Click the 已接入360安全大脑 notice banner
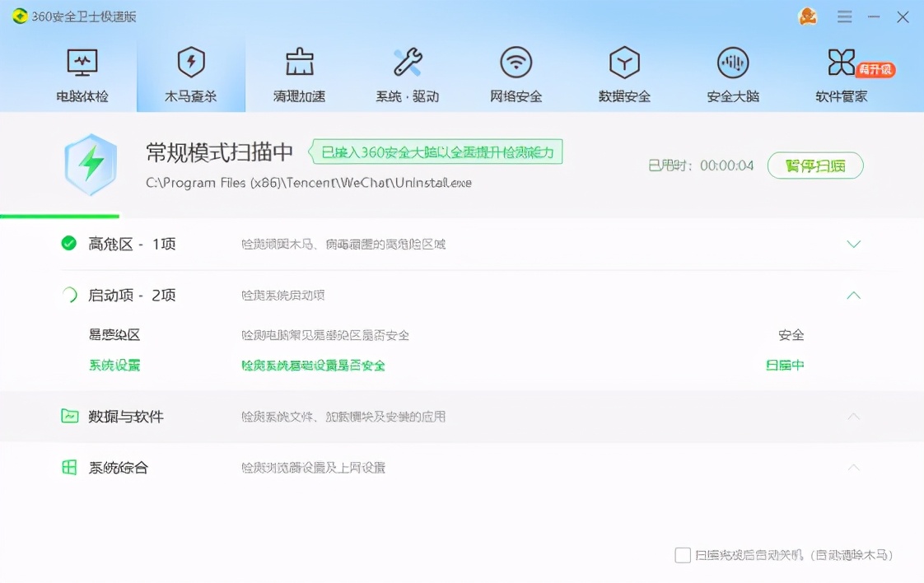Viewport: 924px width, 583px height. pos(436,152)
